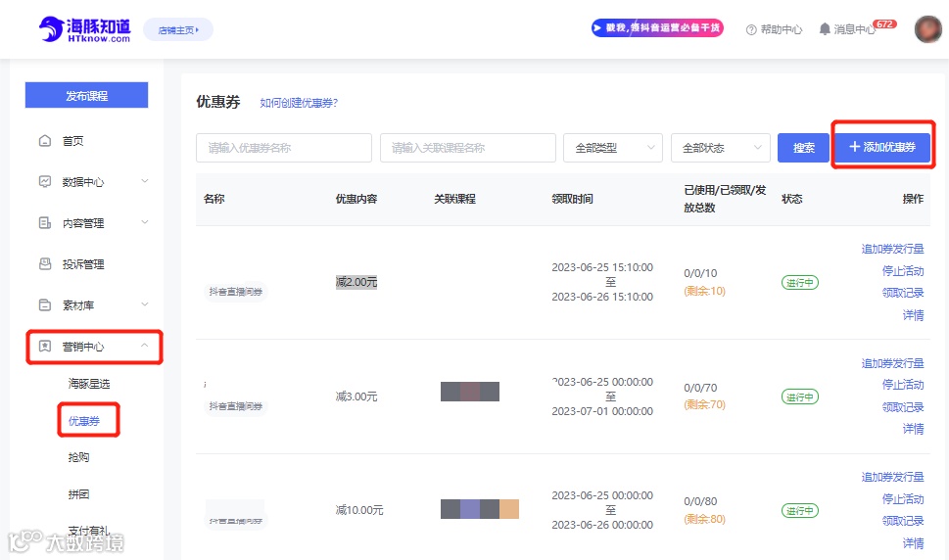Click the related course thumbnail in 减10.00元 row

point(479,509)
